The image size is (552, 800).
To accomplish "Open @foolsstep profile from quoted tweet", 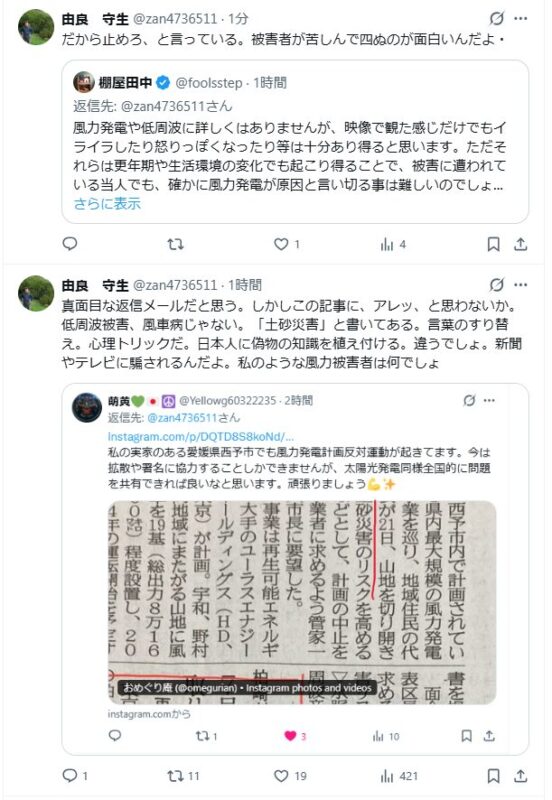I will coord(209,83).
